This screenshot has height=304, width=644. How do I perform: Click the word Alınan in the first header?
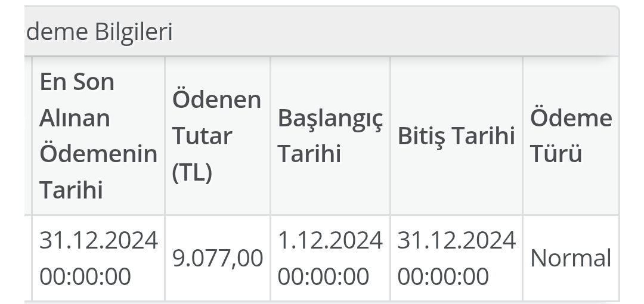point(75,118)
